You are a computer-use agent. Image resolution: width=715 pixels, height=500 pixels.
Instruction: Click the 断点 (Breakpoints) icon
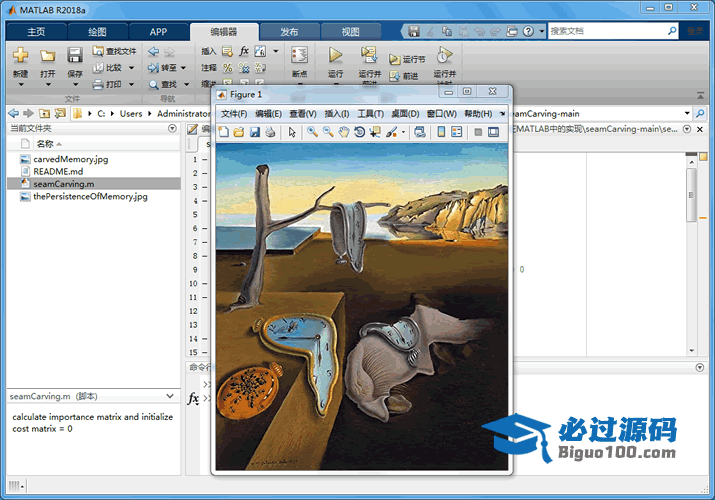click(300, 55)
